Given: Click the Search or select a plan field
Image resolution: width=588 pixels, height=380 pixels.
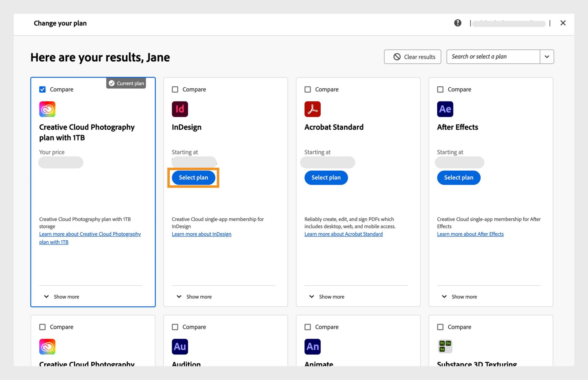Looking at the screenshot, I should 493,57.
